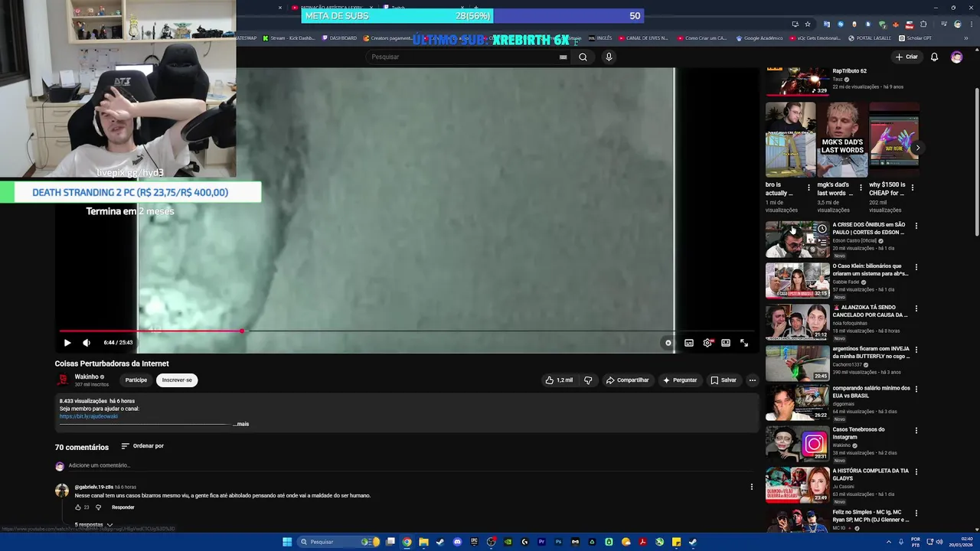980x551 pixels.
Task: Open Google Acadêmico bookmark
Action: click(759, 38)
